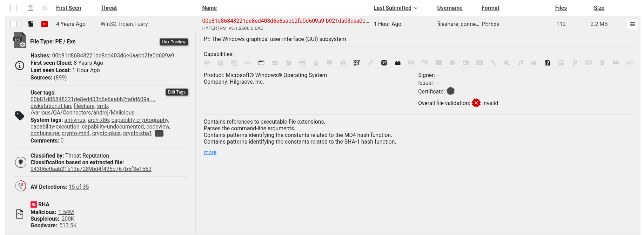Click the OS capability icon

384,63
